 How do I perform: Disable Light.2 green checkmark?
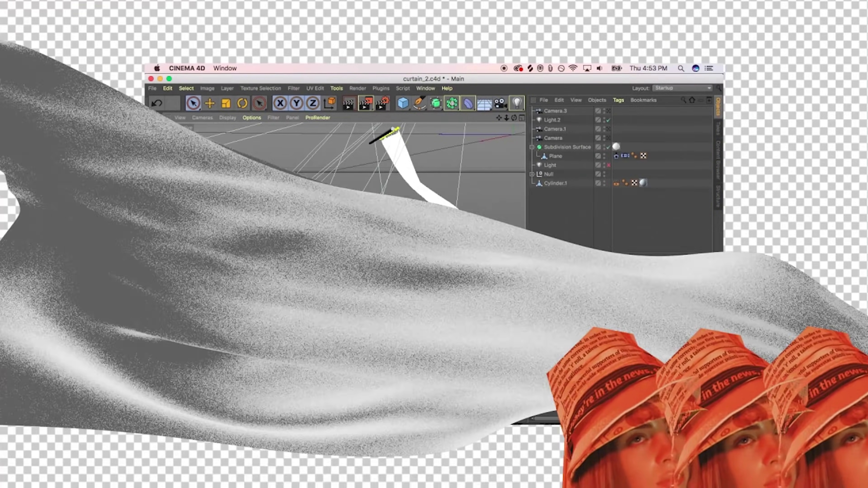click(x=609, y=120)
